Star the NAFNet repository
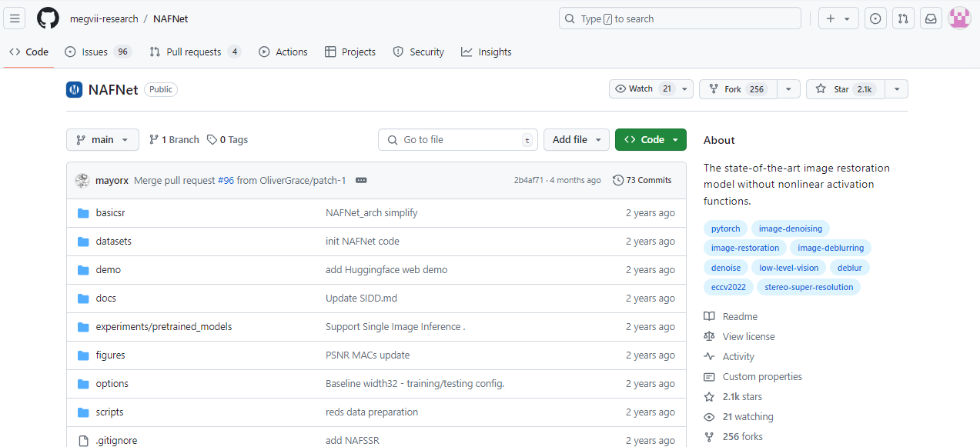 point(845,89)
